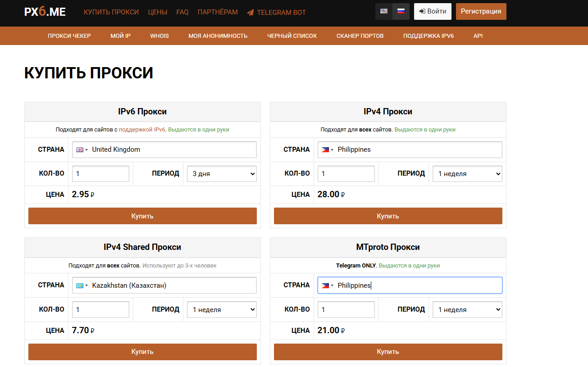Click the Philippines flag in MTproto country

pyautogui.click(x=325, y=285)
